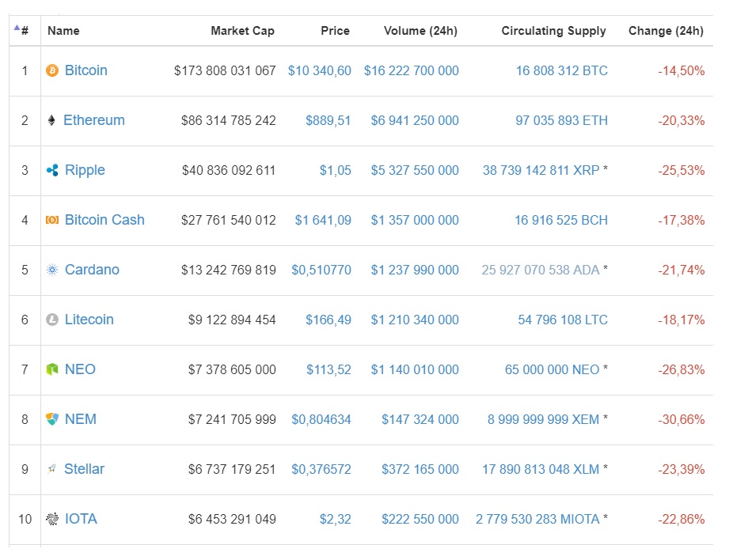Sort table by Volume (24h) header

click(421, 31)
